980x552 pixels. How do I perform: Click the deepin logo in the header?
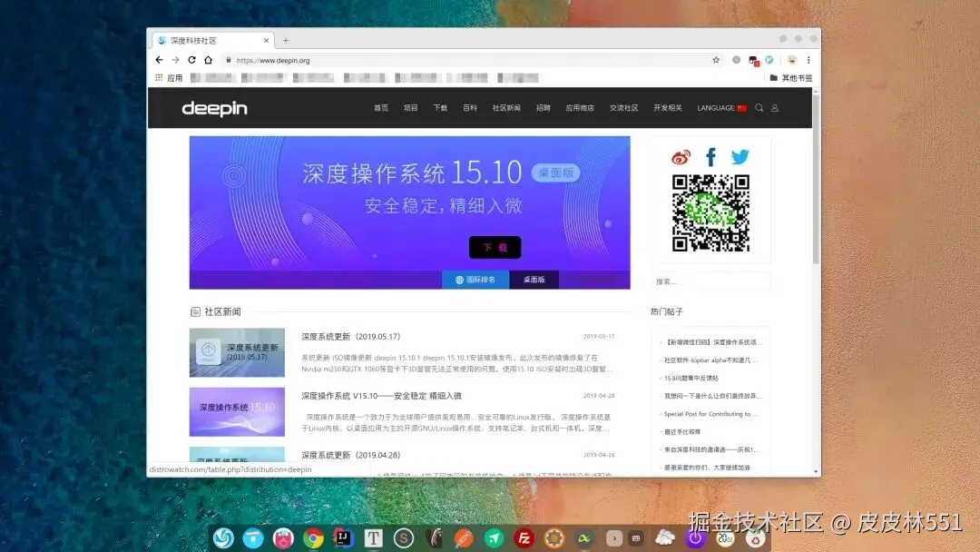pyautogui.click(x=215, y=108)
